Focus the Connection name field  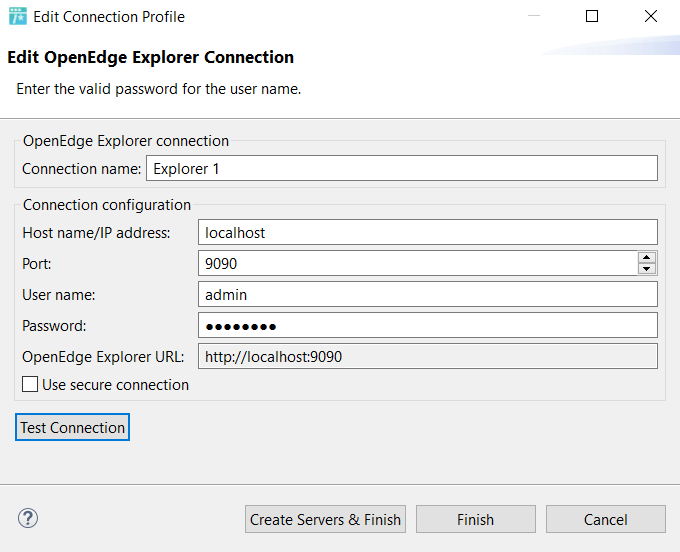pyautogui.click(x=402, y=168)
